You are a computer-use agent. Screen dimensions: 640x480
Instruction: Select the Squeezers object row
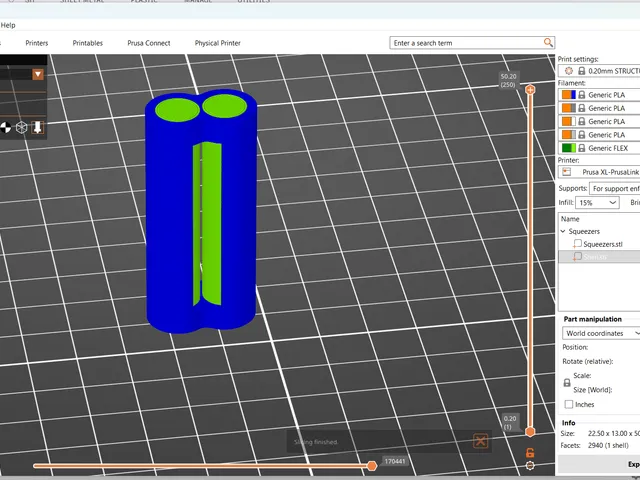[x=584, y=231]
